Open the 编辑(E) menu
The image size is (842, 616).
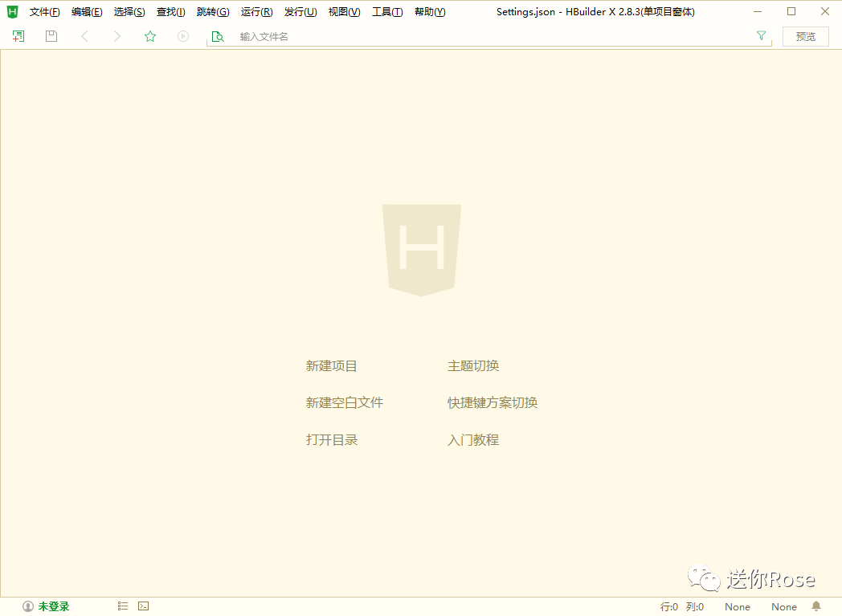pos(87,12)
